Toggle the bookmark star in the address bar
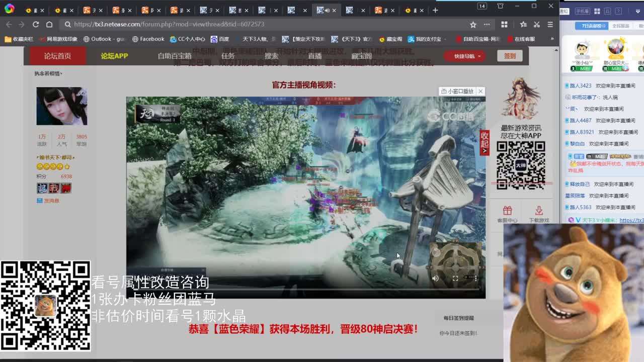 tap(473, 24)
